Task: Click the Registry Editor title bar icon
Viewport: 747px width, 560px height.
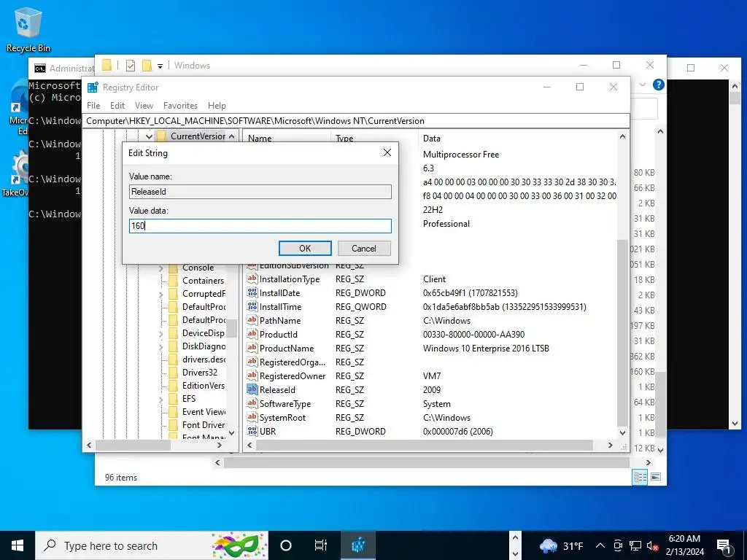Action: pos(93,87)
